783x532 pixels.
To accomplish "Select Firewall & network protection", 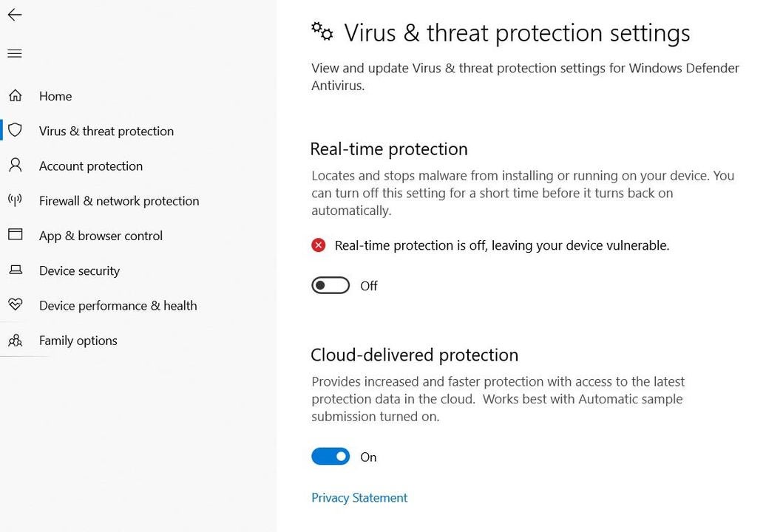I will point(119,201).
